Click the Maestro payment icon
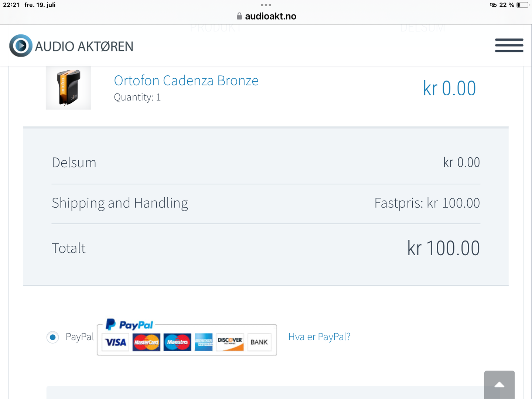This screenshot has width=532, height=399. pyautogui.click(x=177, y=342)
